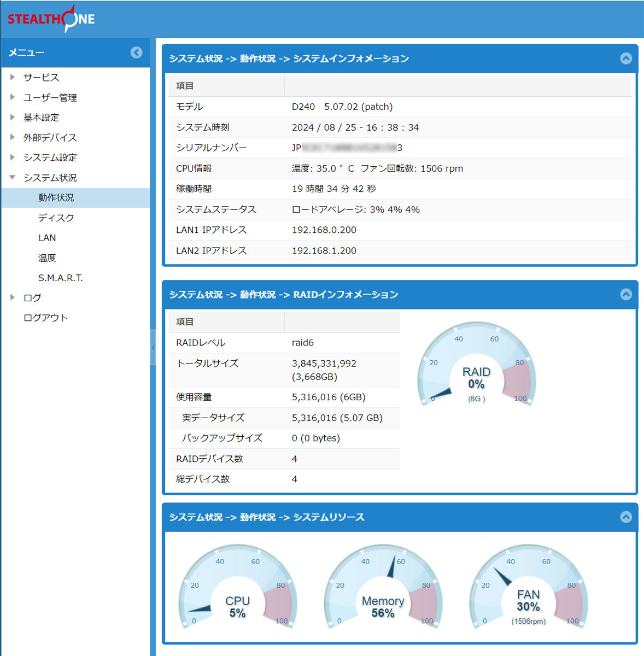Click the モデル row label
This screenshot has width=644, height=656.
tap(189, 107)
